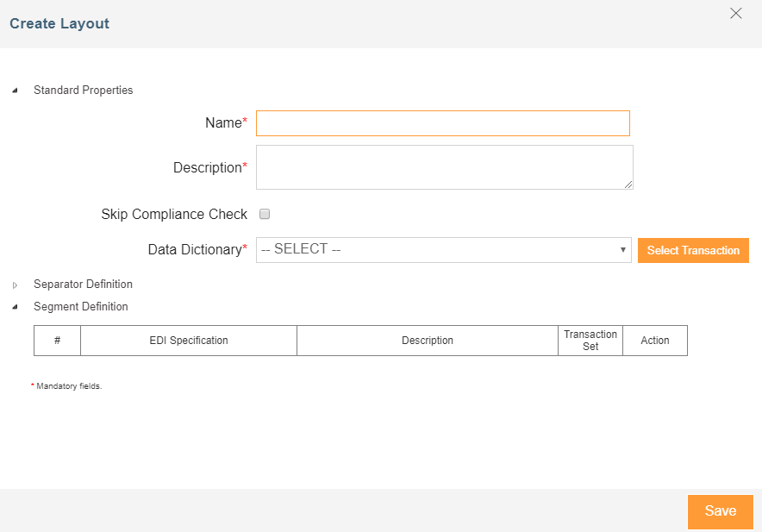Image resolution: width=762 pixels, height=532 pixels.
Task: Click the Segment Definition section label
Action: pyautogui.click(x=81, y=306)
